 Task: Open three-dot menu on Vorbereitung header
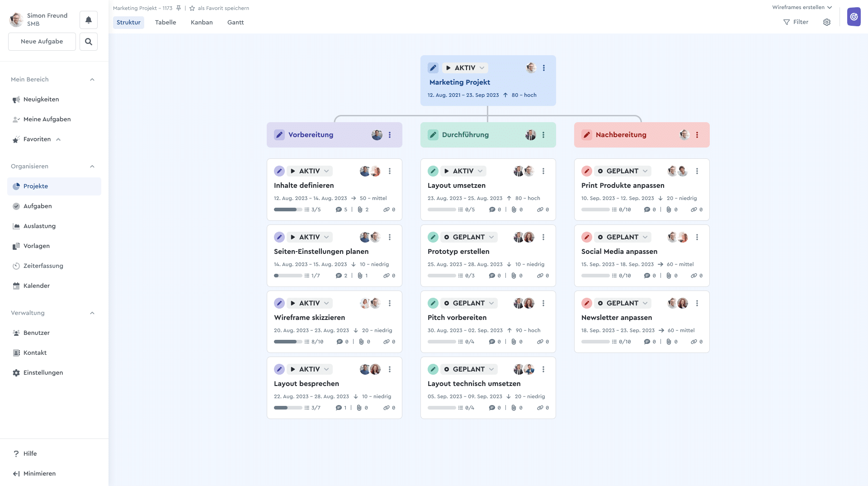click(x=390, y=135)
